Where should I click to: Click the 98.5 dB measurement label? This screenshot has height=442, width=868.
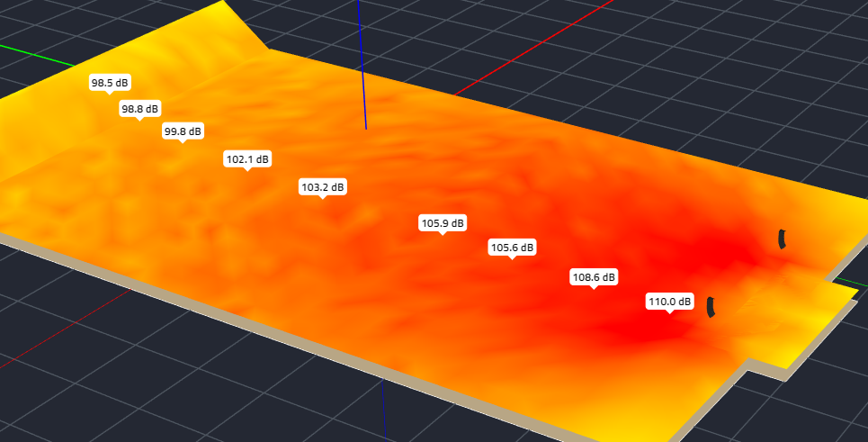(111, 83)
